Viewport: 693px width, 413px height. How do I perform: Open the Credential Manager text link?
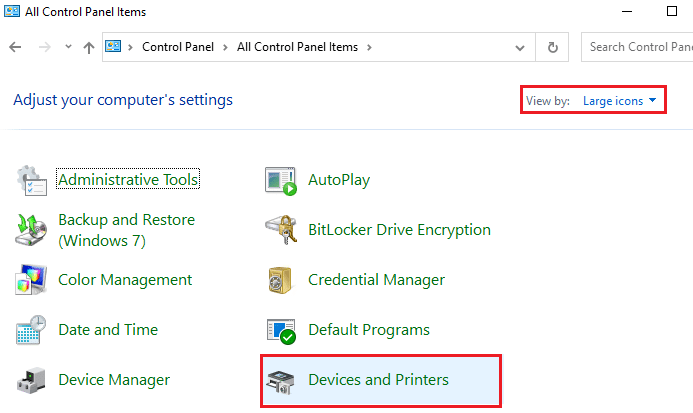[376, 280]
